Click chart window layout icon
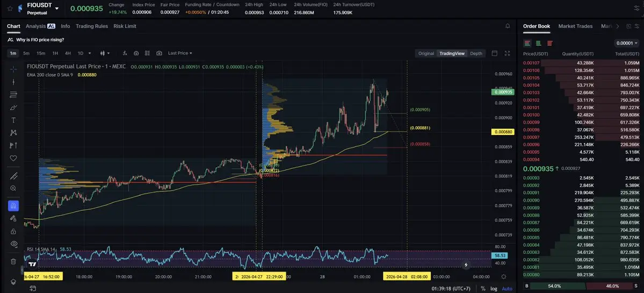The height and width of the screenshot is (293, 644). click(x=495, y=53)
